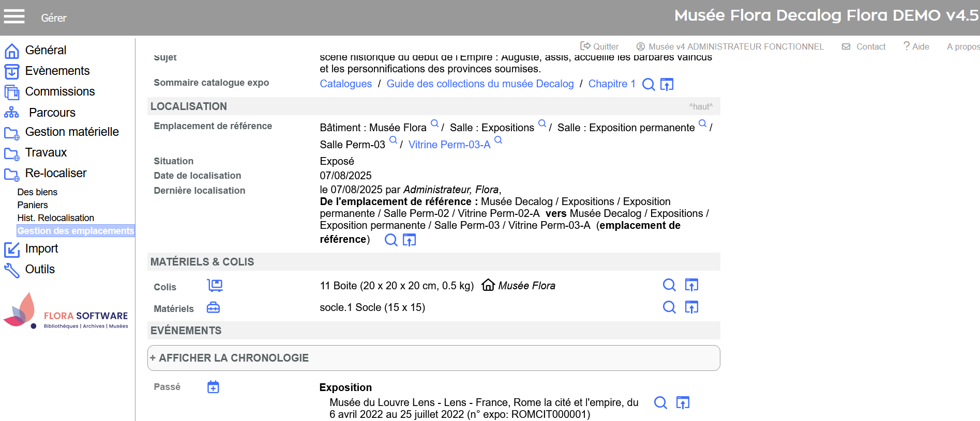Image resolution: width=980 pixels, height=421 pixels.
Task: Open Gestion matérielle menu
Action: tap(72, 132)
